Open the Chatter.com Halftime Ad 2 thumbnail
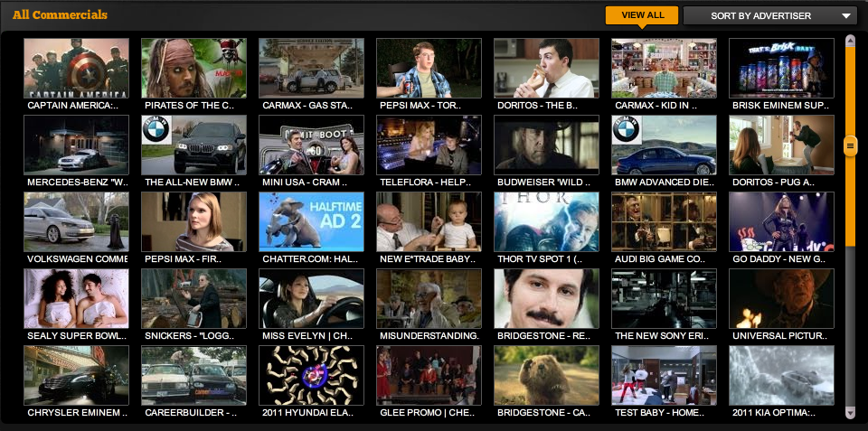This screenshot has width=868, height=431. pos(311,222)
